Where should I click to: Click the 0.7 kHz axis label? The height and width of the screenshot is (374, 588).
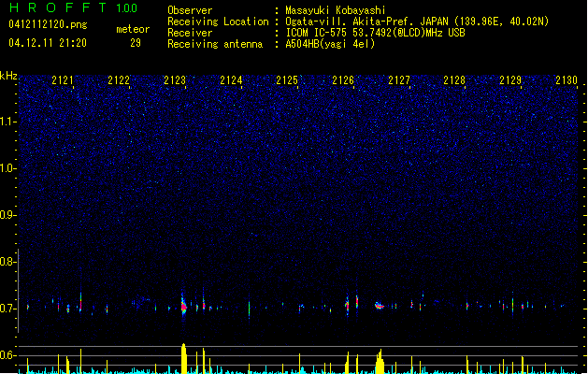point(7,309)
